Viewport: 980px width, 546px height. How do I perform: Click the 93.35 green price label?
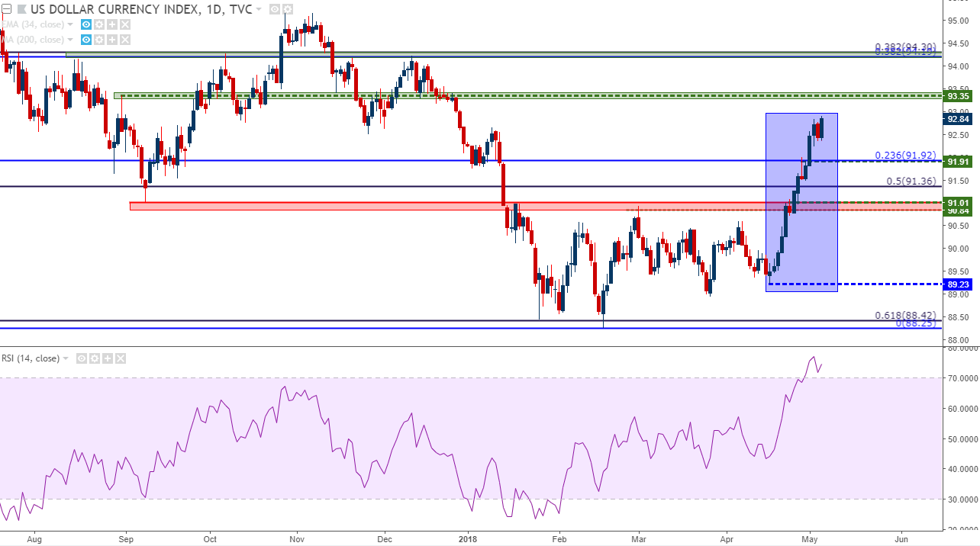958,97
